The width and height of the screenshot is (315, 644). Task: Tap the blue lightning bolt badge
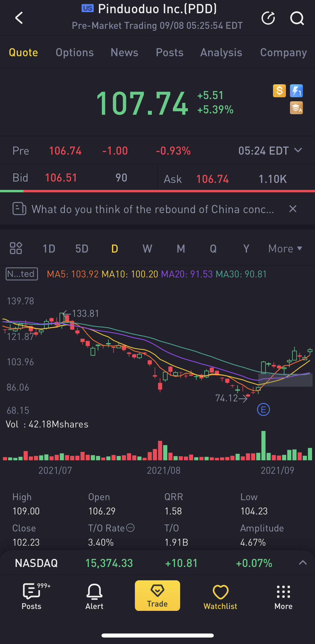296,91
